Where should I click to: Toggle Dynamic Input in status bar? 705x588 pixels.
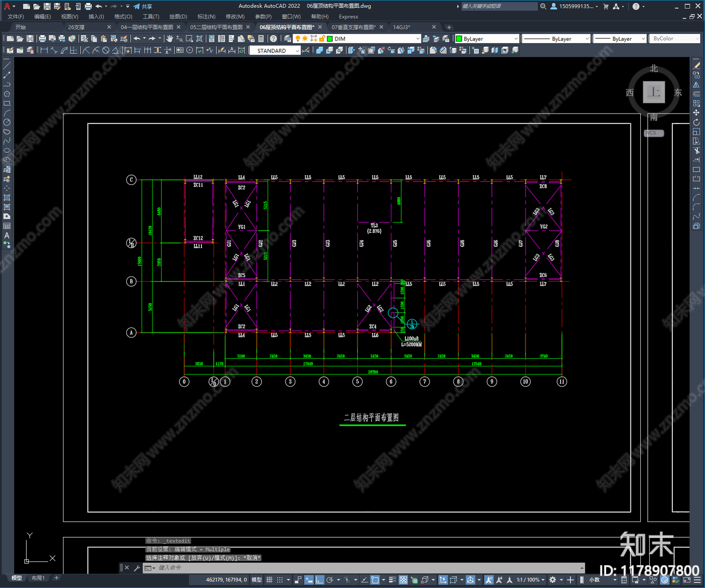[x=309, y=580]
